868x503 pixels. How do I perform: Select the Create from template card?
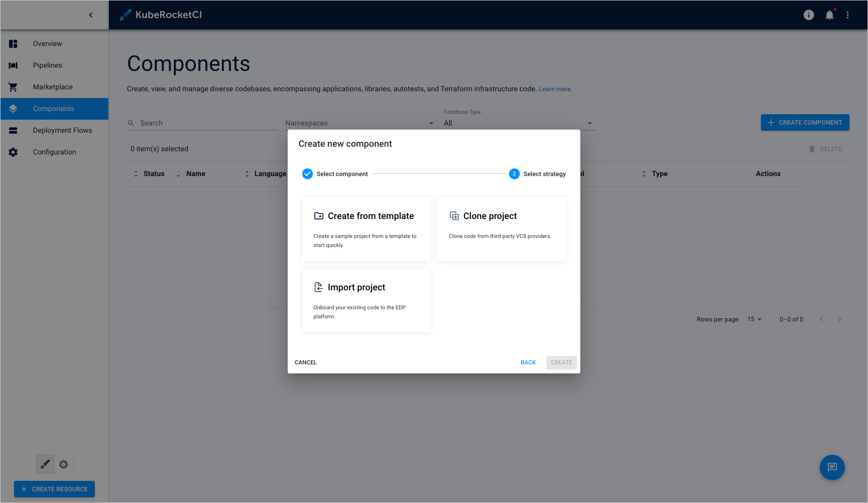click(x=366, y=229)
